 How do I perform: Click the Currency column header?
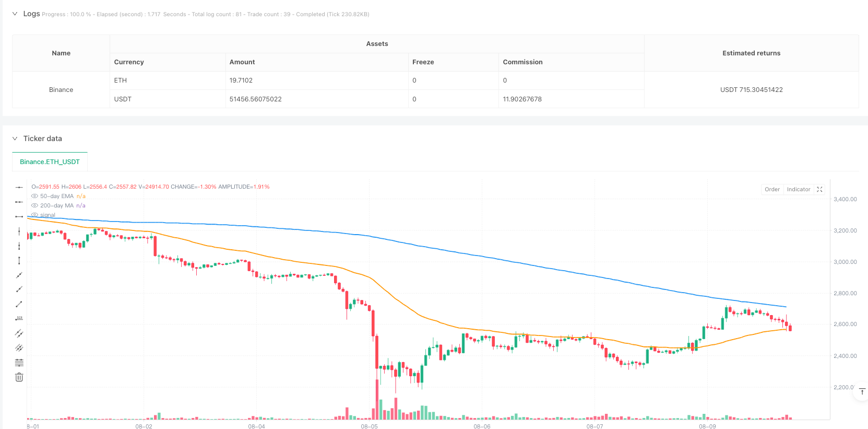[x=168, y=62]
